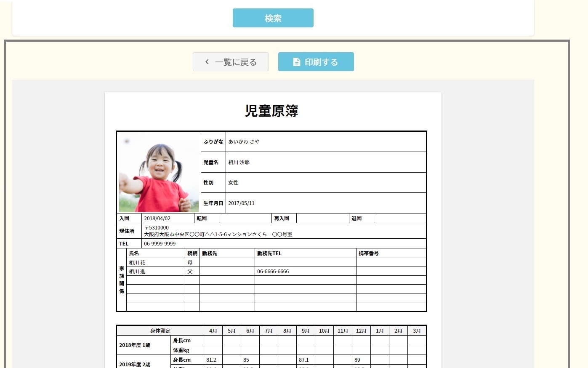This screenshot has width=588, height=368.
Task: Click the 印刷する print button
Action: [316, 62]
